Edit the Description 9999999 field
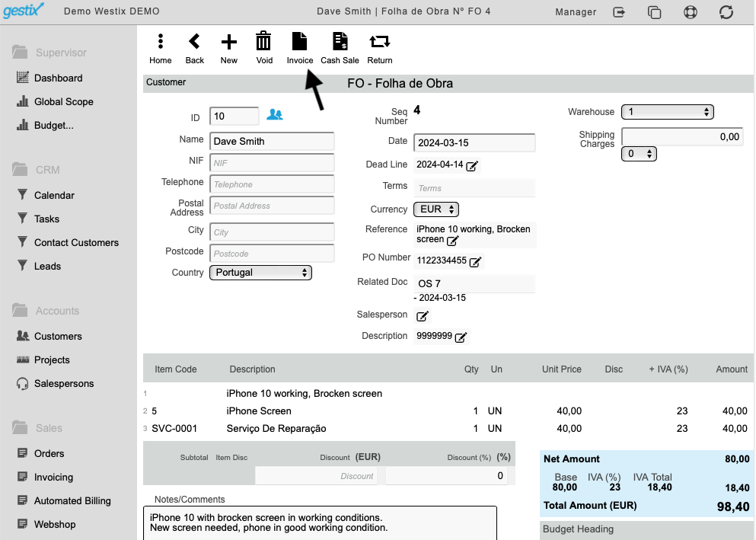Viewport: 756px width, 540px height. point(461,337)
